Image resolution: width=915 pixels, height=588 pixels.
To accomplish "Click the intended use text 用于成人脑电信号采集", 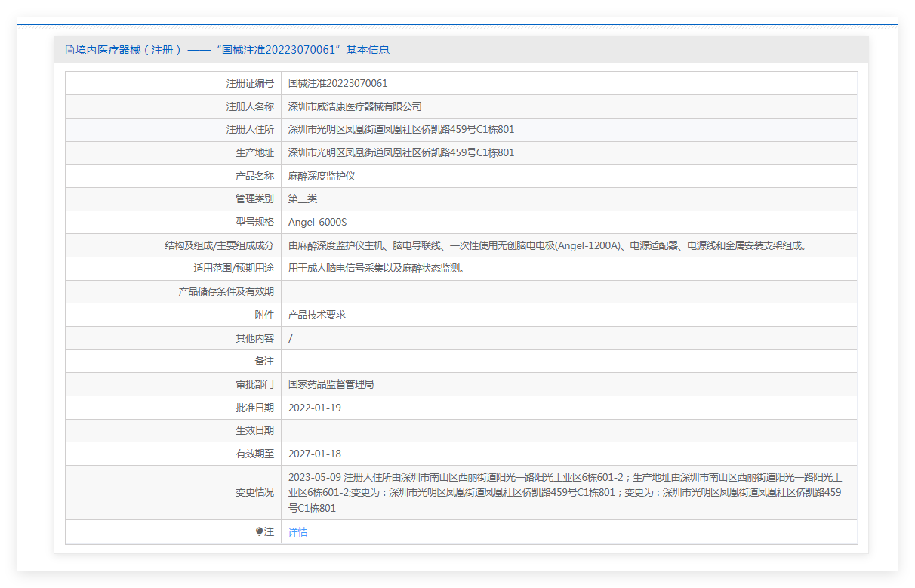I will pos(375,269).
